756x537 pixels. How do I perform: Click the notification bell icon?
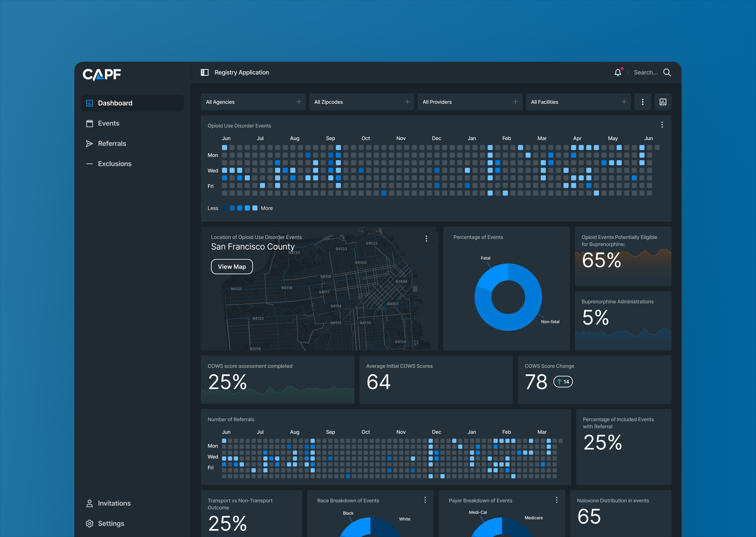coord(618,72)
